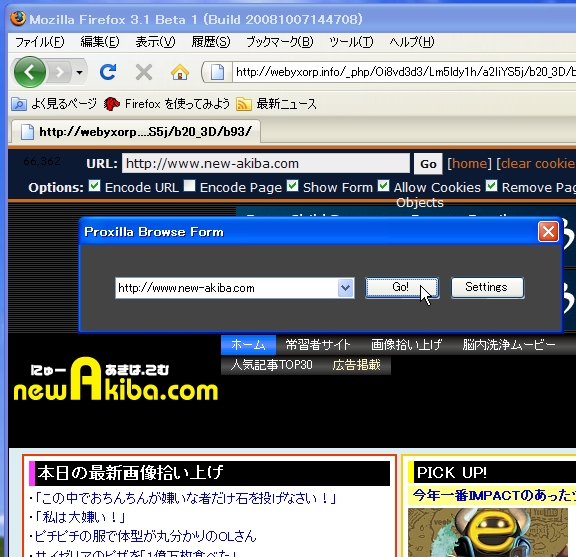
Task: Go to the home page via house icon
Action: pos(180,72)
